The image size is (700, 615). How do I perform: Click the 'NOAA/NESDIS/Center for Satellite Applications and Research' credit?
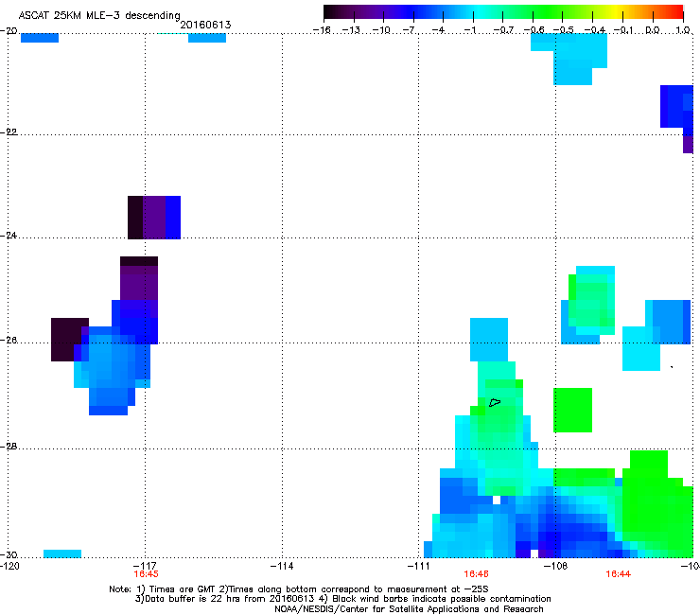409,609
